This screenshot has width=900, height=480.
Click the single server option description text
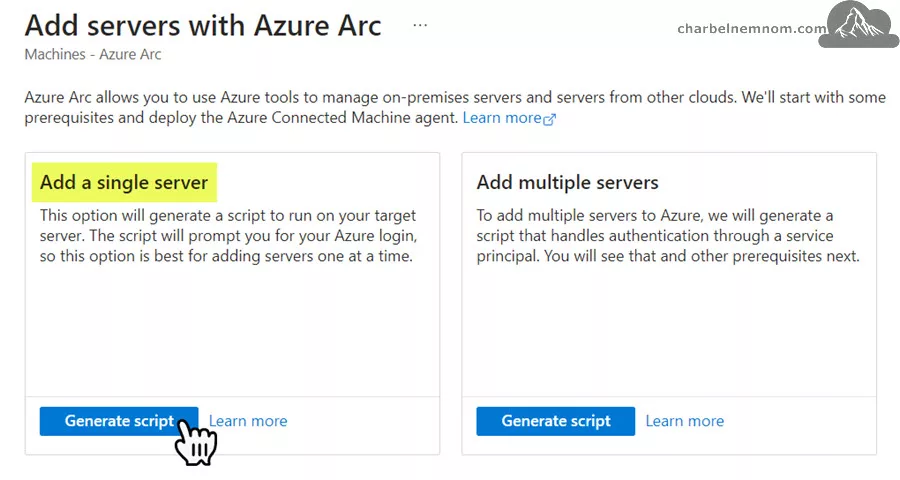point(228,236)
